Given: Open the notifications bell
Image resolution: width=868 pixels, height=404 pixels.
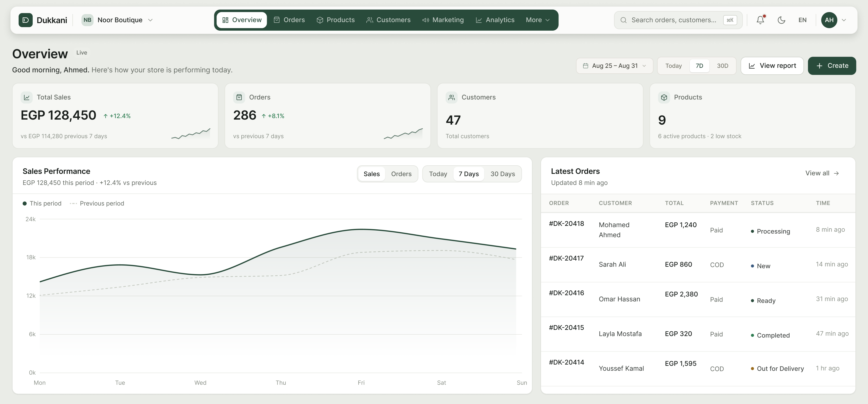Looking at the screenshot, I should tap(760, 20).
